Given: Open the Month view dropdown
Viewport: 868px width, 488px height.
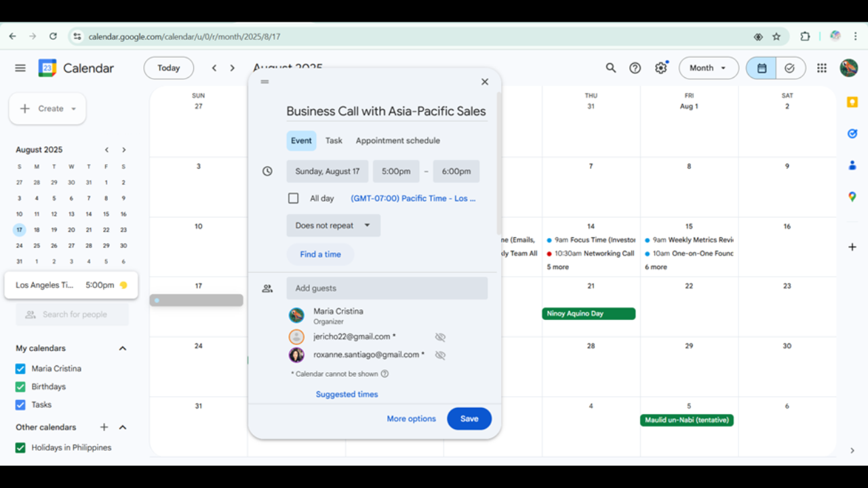Looking at the screenshot, I should [x=709, y=68].
